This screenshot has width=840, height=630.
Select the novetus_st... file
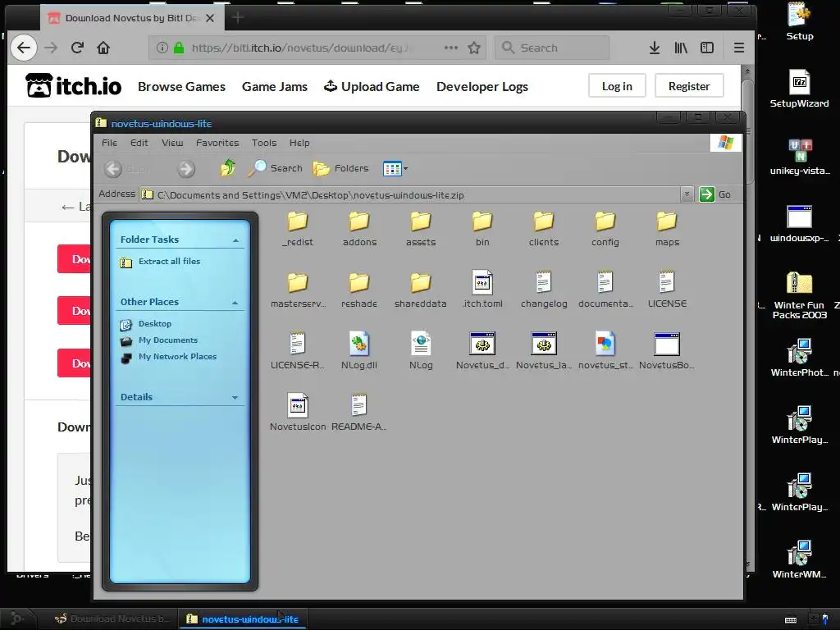click(x=605, y=352)
